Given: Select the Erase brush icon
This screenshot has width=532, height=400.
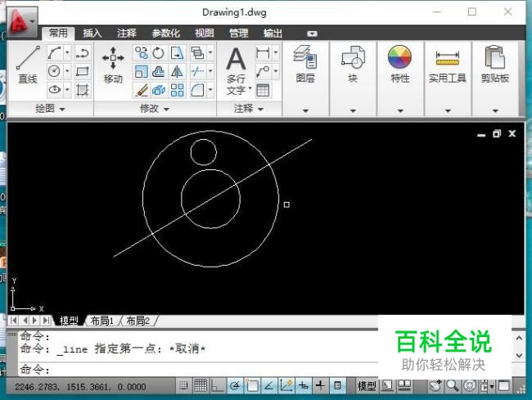Looking at the screenshot, I should (x=141, y=90).
